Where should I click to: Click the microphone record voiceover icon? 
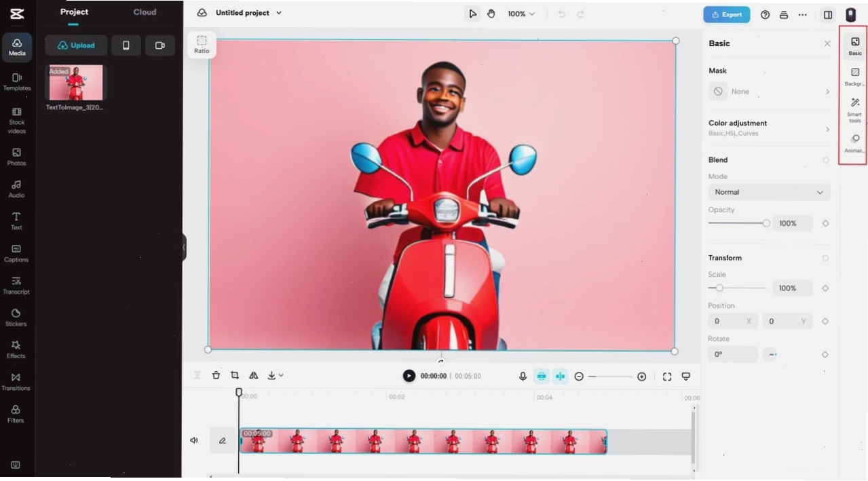523,376
